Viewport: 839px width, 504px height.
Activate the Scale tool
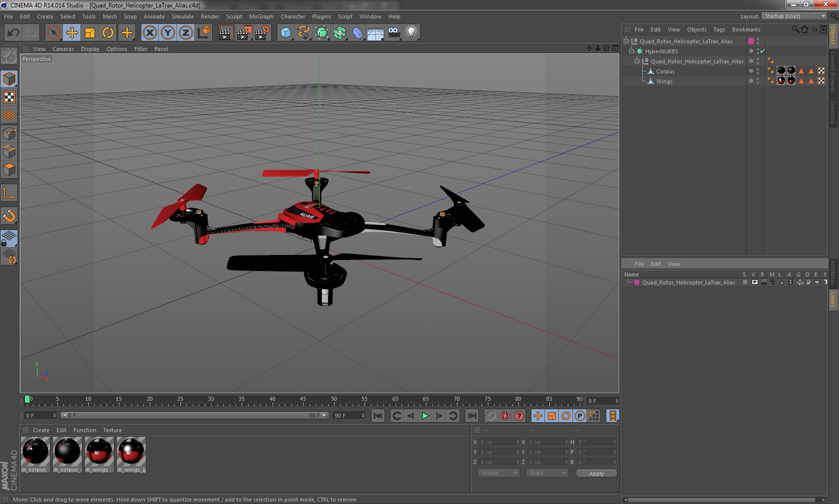[90, 33]
